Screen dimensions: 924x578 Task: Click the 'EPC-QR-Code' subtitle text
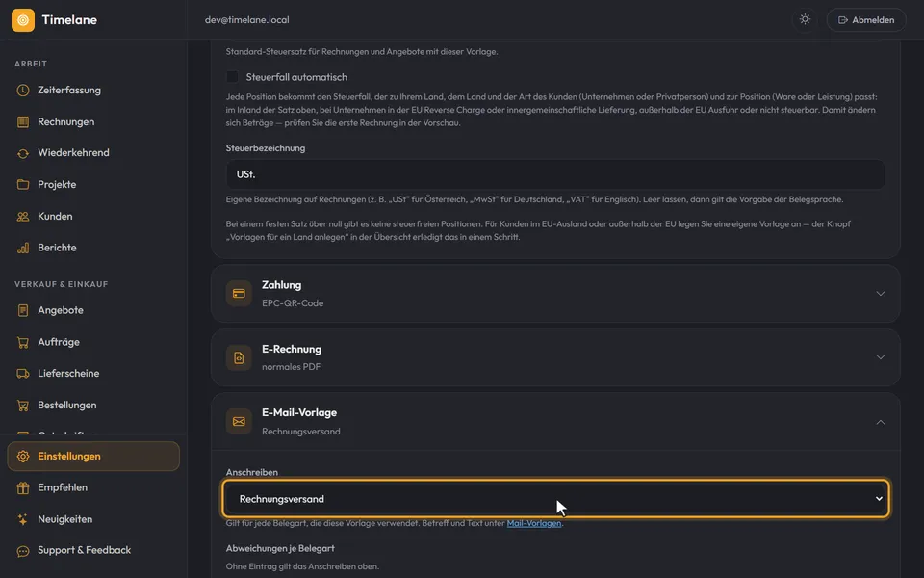(293, 303)
